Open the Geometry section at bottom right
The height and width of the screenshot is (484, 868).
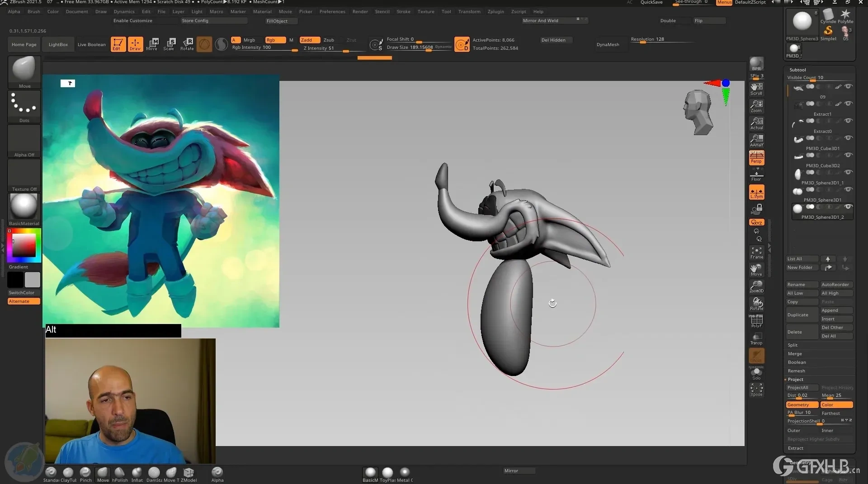tap(801, 462)
